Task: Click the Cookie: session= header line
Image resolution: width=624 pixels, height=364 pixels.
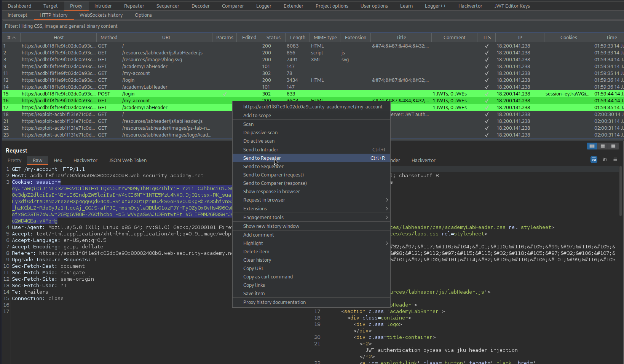Action: point(36,182)
